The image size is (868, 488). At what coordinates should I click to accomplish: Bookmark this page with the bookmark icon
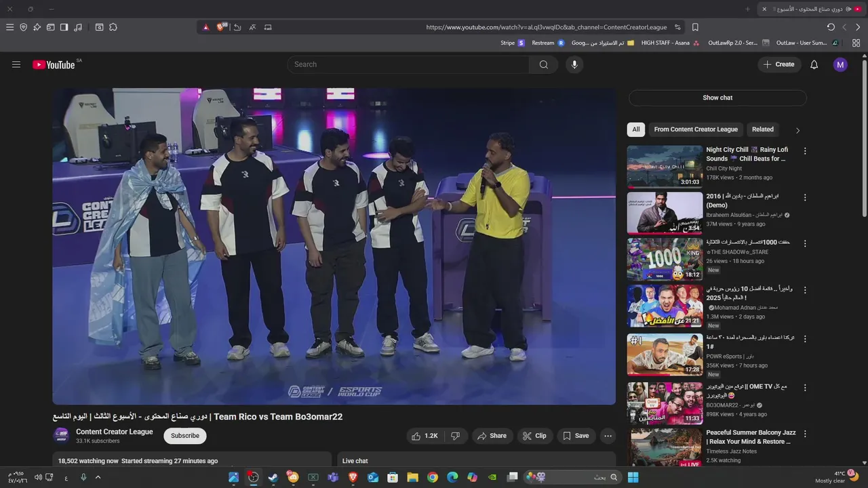click(x=695, y=27)
